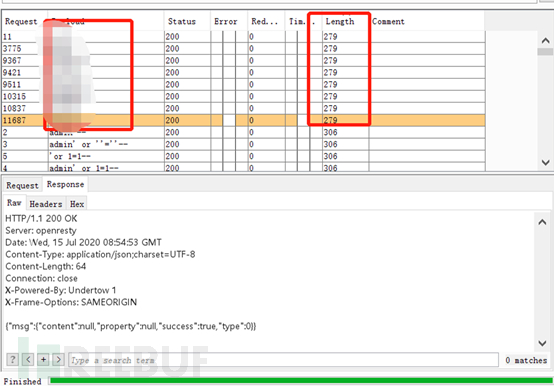This screenshot has height=386, width=554.
Task: Select result row for request 10315
Action: (x=243, y=96)
